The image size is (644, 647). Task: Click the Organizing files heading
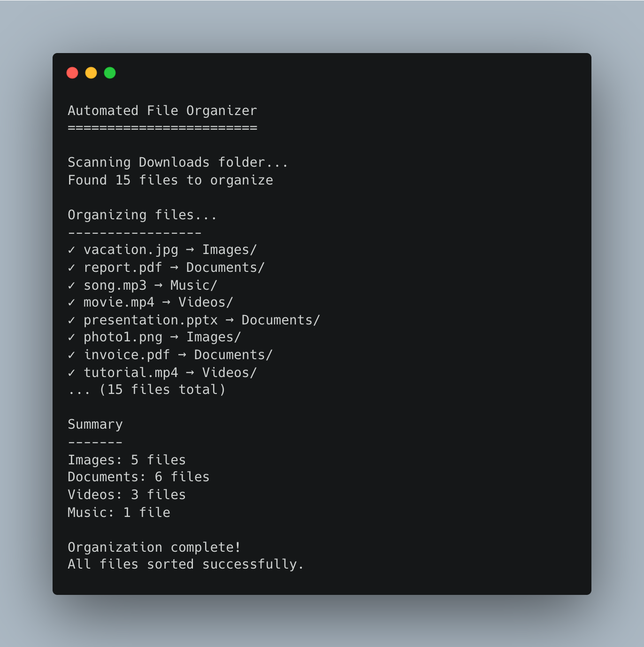pos(142,215)
